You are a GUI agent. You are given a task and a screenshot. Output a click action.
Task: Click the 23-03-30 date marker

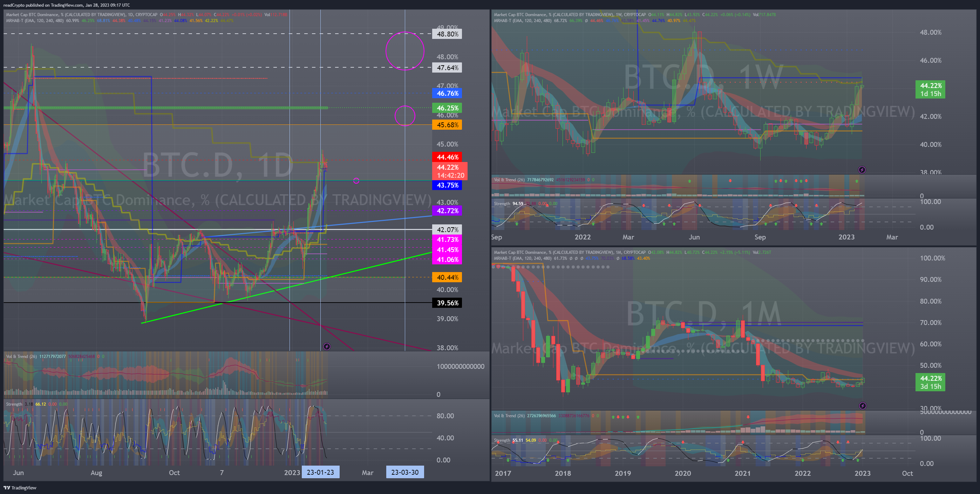[x=405, y=472]
